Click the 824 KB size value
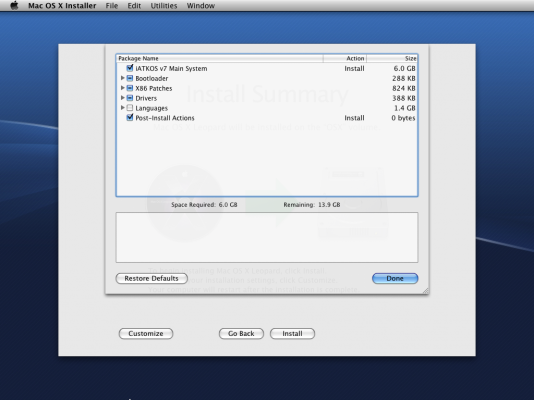 point(404,88)
